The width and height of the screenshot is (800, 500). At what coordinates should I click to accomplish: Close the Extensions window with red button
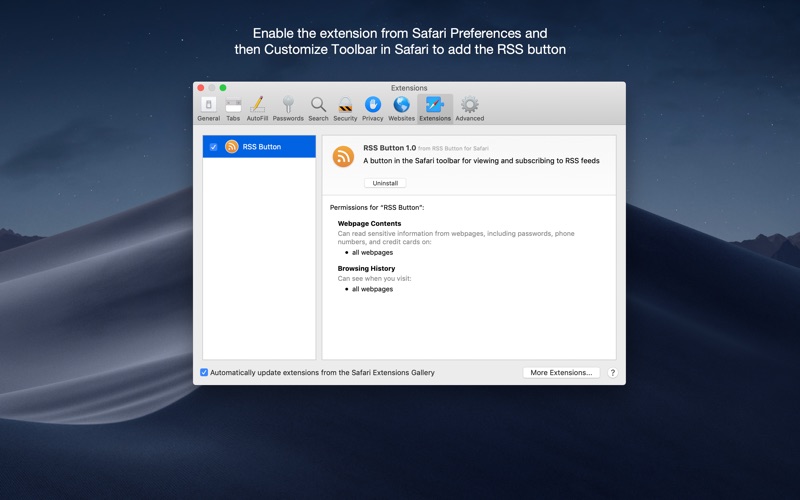(x=201, y=88)
